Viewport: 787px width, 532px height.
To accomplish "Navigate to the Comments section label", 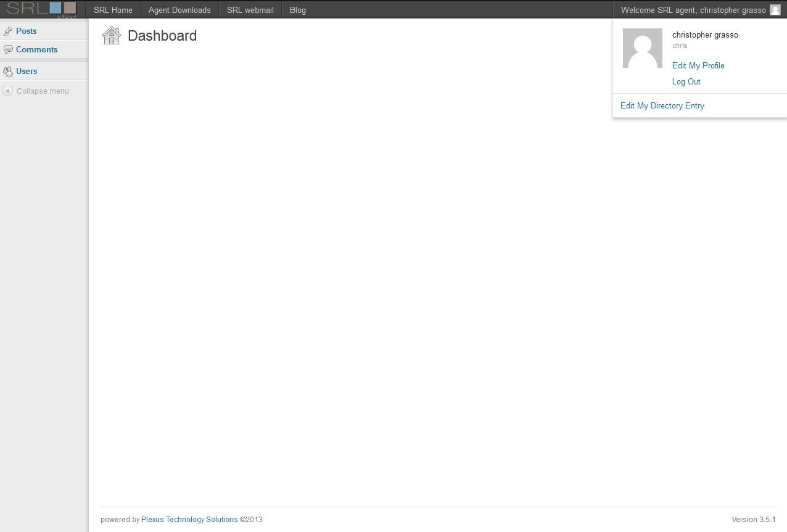I will (37, 49).
